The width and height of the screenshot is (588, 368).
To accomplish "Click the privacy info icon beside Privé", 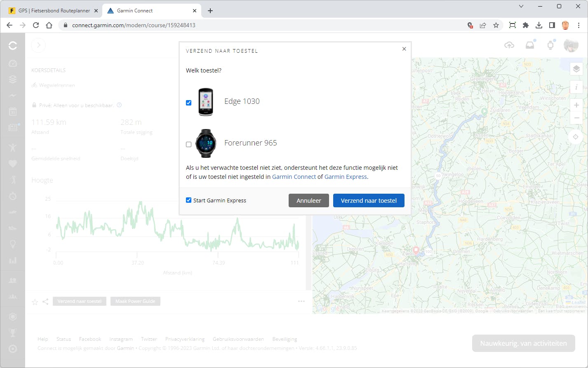I will click(x=119, y=105).
